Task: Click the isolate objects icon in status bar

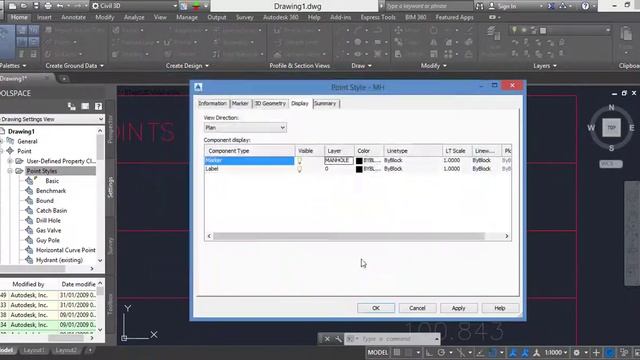Action: (624, 352)
